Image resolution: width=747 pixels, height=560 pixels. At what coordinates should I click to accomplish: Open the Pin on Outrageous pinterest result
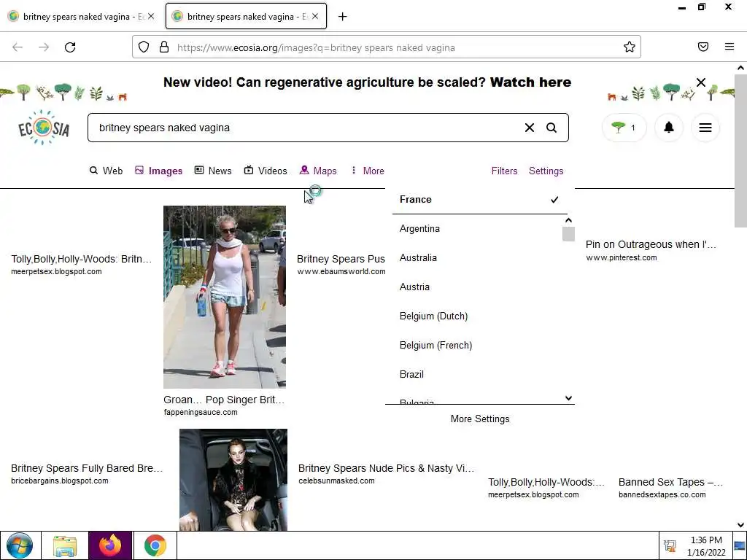click(651, 244)
